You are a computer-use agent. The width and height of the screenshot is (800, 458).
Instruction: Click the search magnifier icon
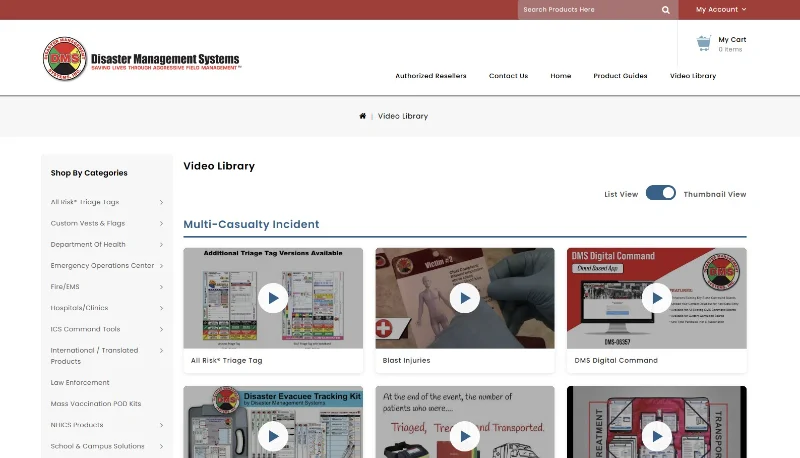tap(665, 10)
